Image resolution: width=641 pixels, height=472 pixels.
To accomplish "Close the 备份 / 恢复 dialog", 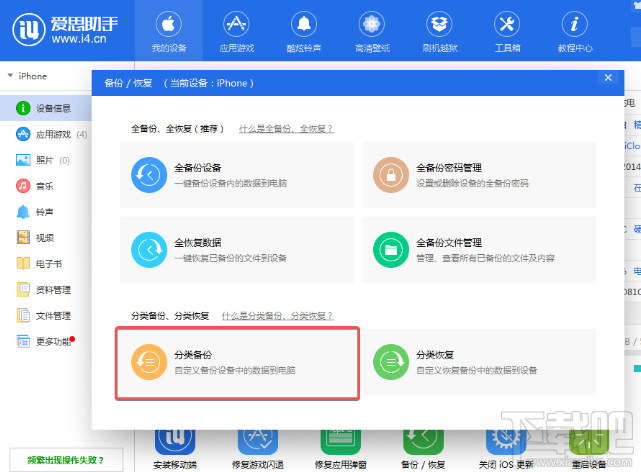I will coord(608,78).
